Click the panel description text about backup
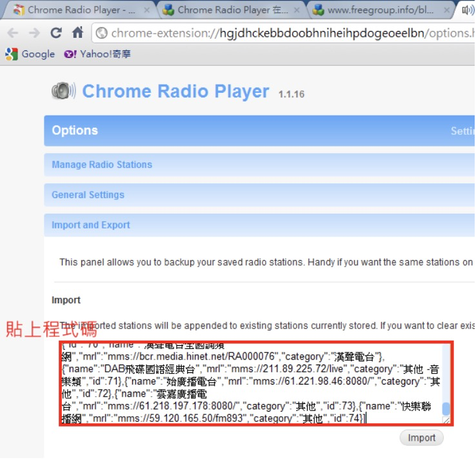Viewport: 476px width, 462px height. click(x=266, y=263)
